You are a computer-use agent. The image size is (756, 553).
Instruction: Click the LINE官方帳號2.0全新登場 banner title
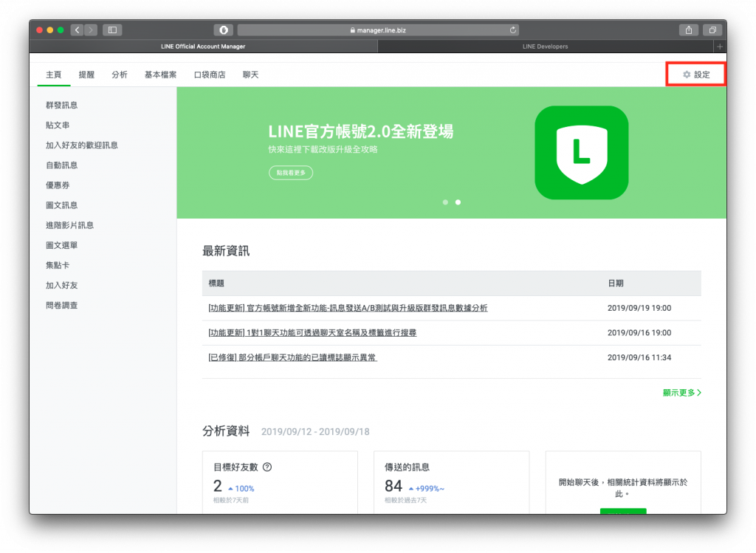(360, 131)
